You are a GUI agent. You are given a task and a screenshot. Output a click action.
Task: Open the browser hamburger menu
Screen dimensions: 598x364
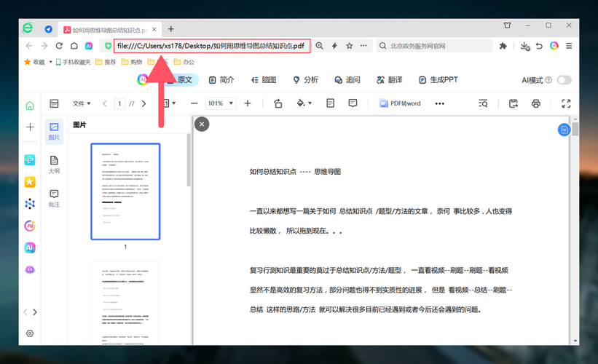coord(569,46)
